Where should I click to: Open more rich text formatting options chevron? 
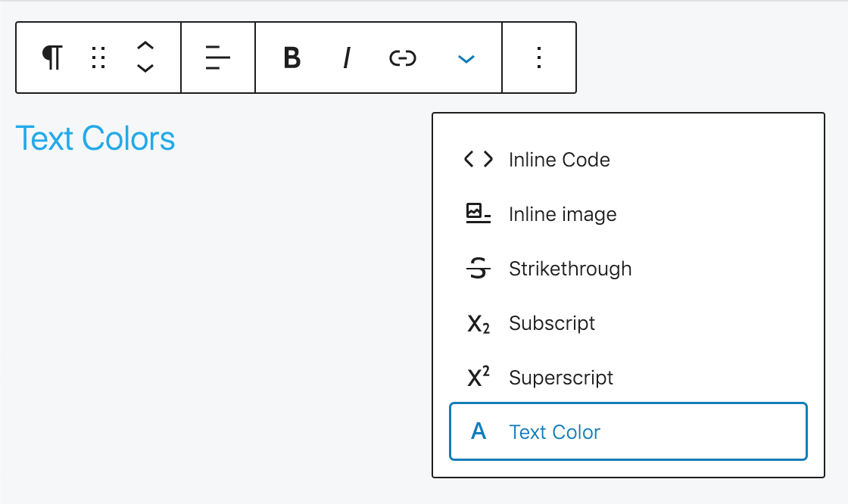(466, 58)
